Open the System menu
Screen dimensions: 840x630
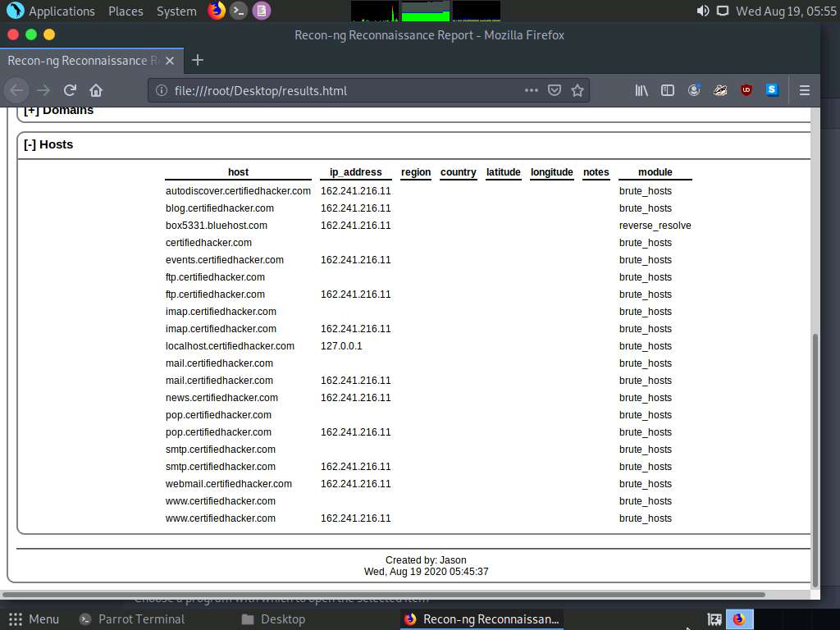176,11
